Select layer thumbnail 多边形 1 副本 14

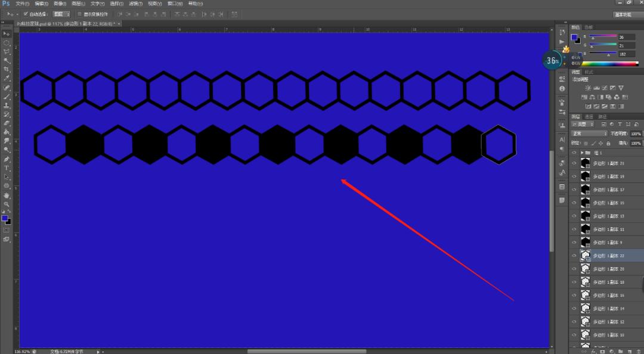(585, 309)
